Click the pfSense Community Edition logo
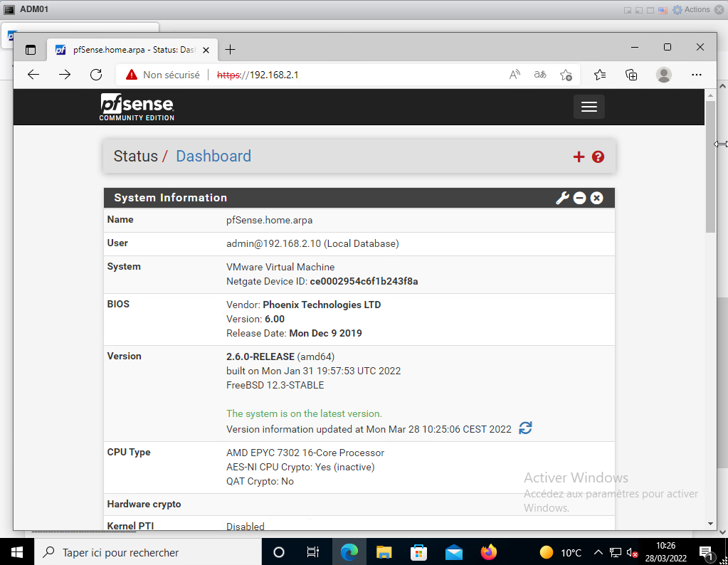728x565 pixels. (x=137, y=107)
